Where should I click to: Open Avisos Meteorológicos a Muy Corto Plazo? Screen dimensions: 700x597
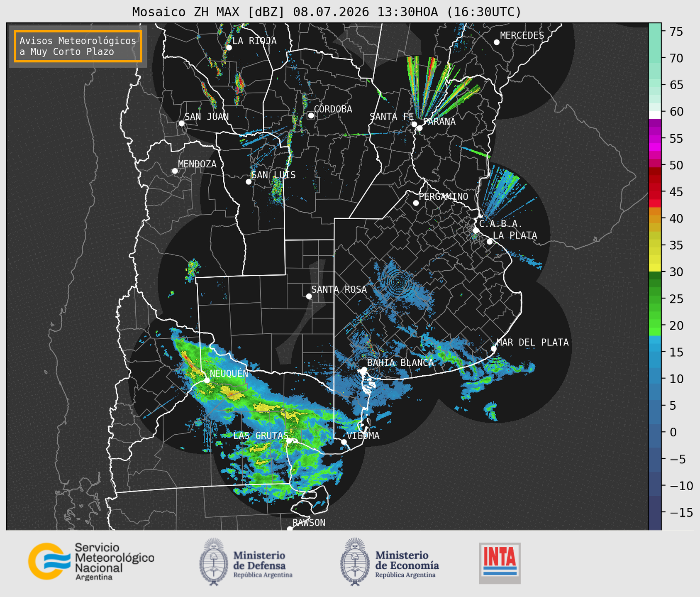[78, 46]
